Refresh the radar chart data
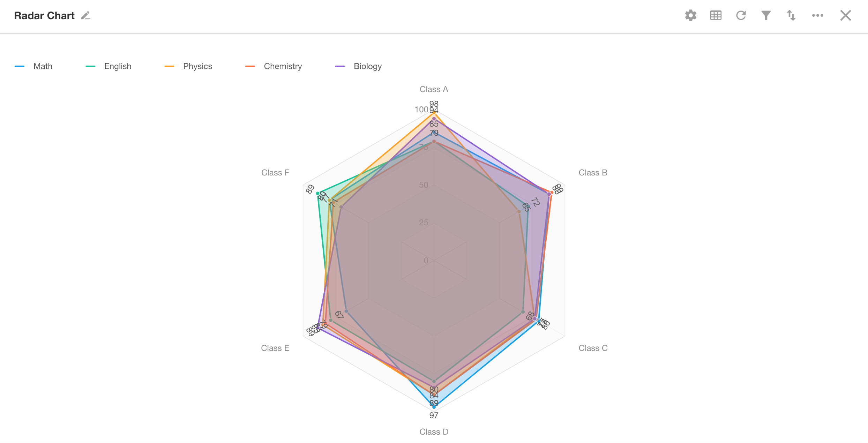 741,16
